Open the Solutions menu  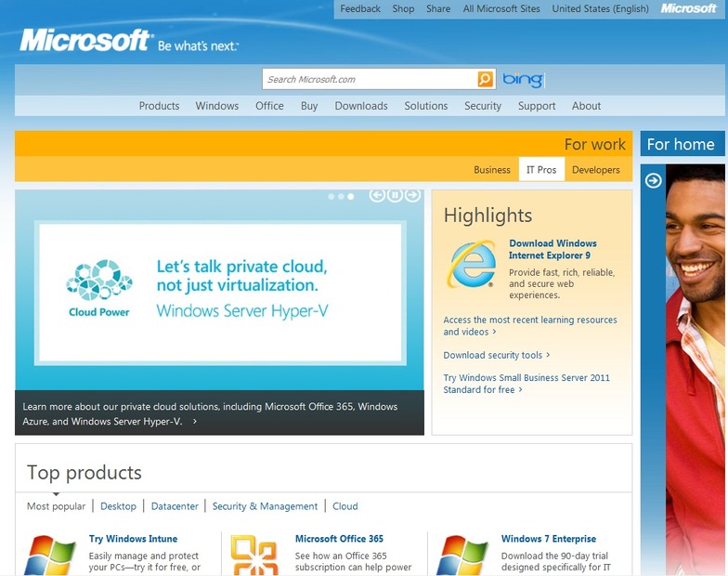(425, 106)
